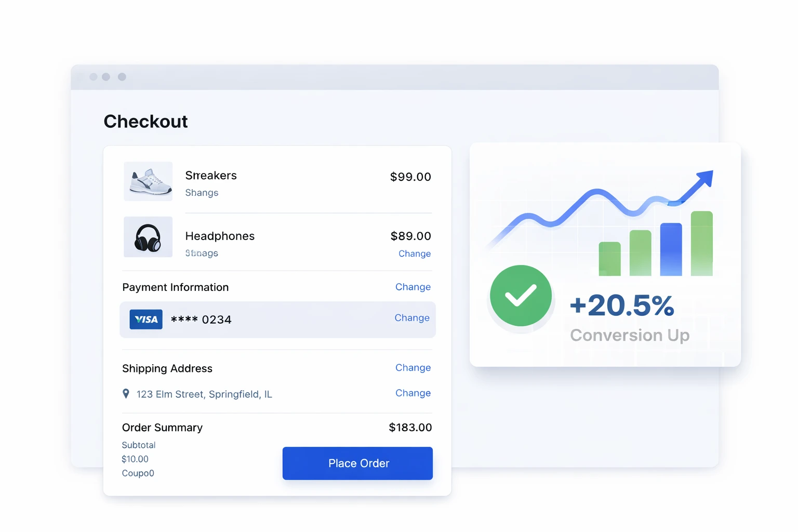
Task: Click Change beside Shipping Address heading
Action: pos(413,368)
